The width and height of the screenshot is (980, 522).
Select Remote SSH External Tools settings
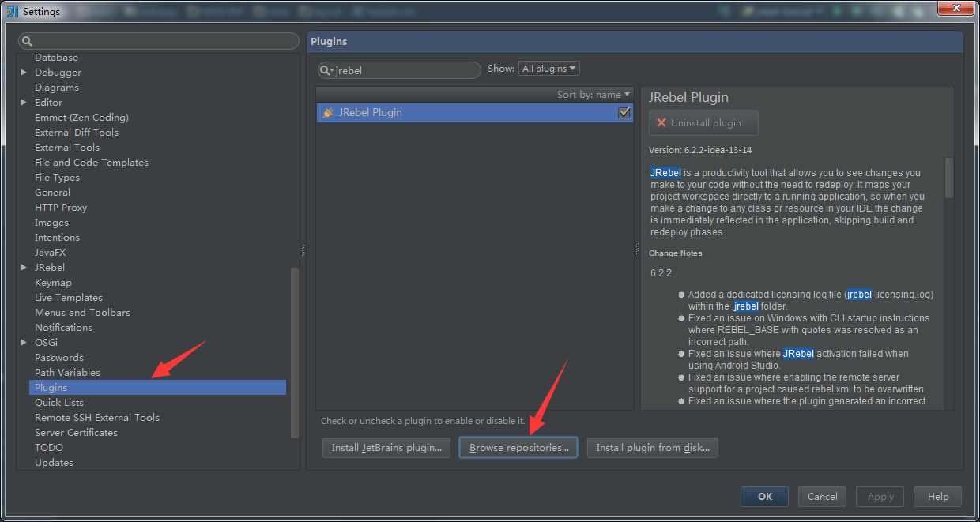(x=97, y=418)
